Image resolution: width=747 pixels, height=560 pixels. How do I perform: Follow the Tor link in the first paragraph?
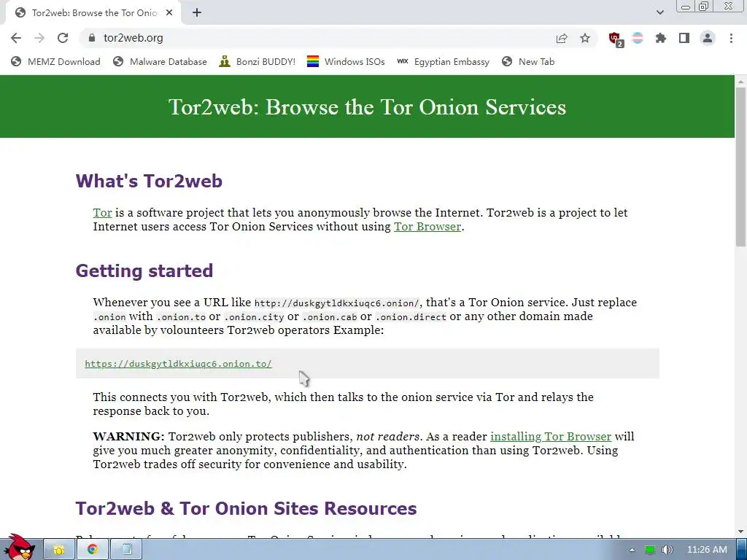102,212
